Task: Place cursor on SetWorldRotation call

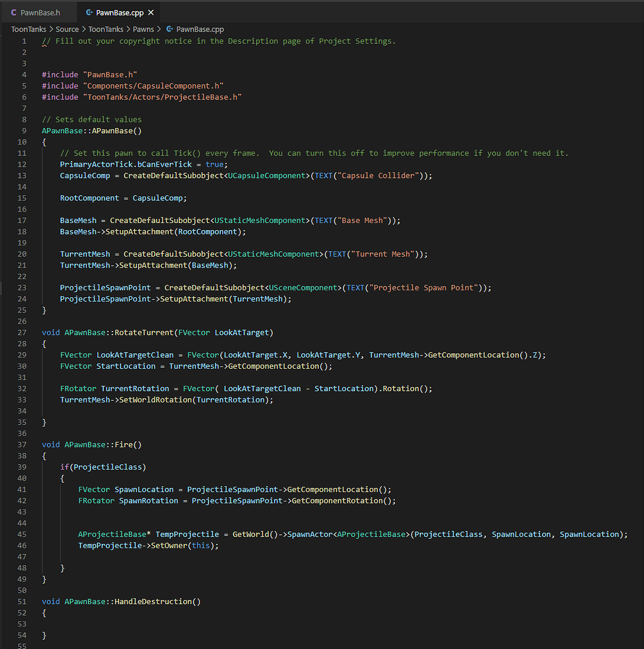Action: point(155,400)
